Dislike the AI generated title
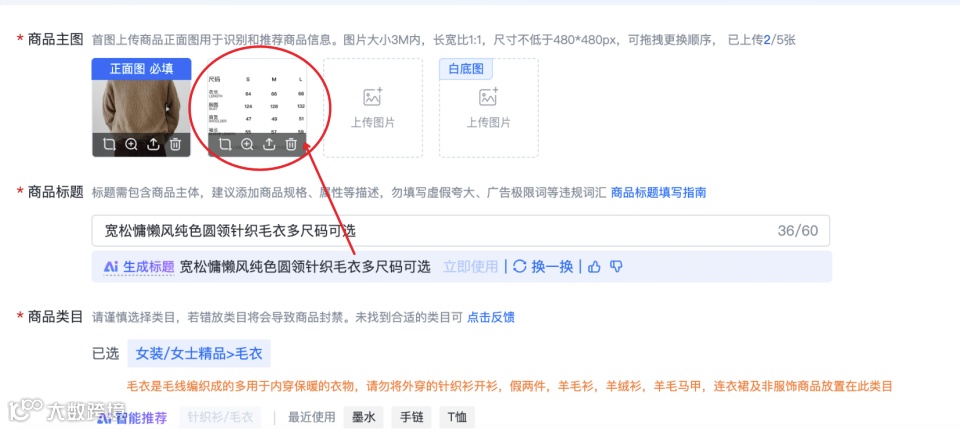The height and width of the screenshot is (429, 960). click(617, 267)
